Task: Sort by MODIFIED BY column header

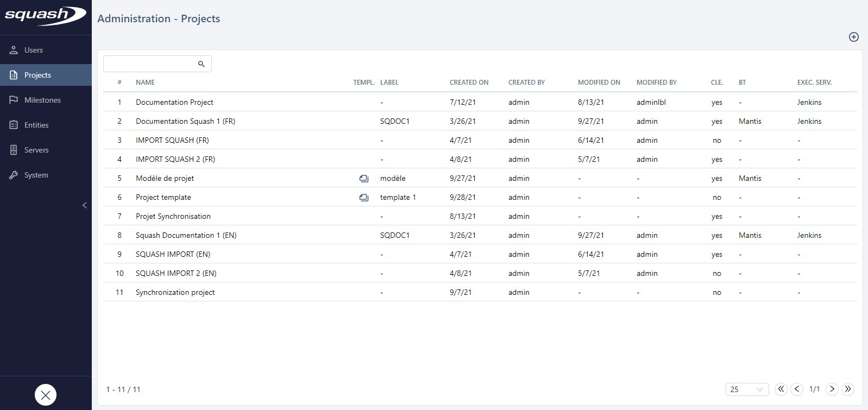Action: [x=657, y=83]
